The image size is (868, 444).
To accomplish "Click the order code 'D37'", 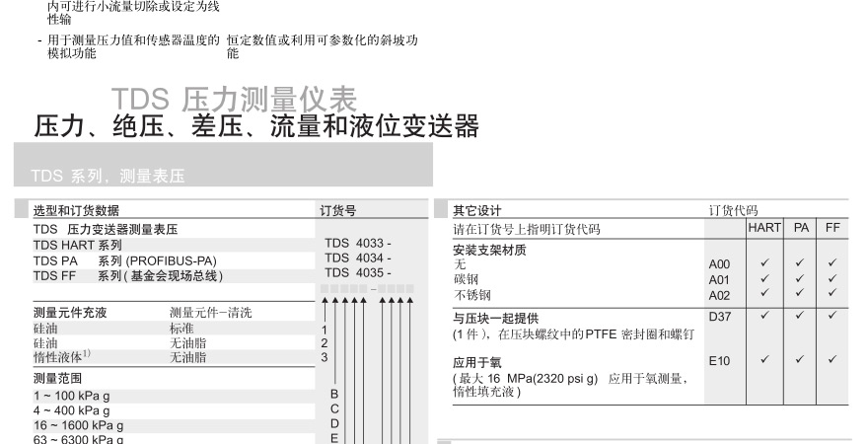I will [x=720, y=317].
